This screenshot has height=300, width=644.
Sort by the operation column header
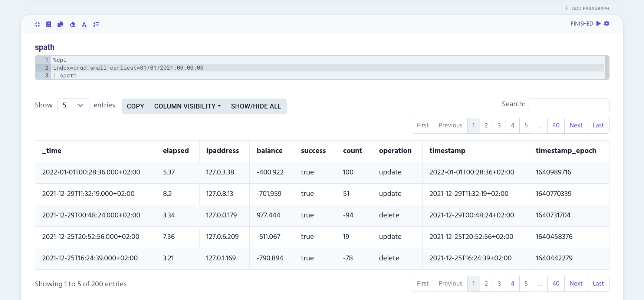click(x=397, y=151)
